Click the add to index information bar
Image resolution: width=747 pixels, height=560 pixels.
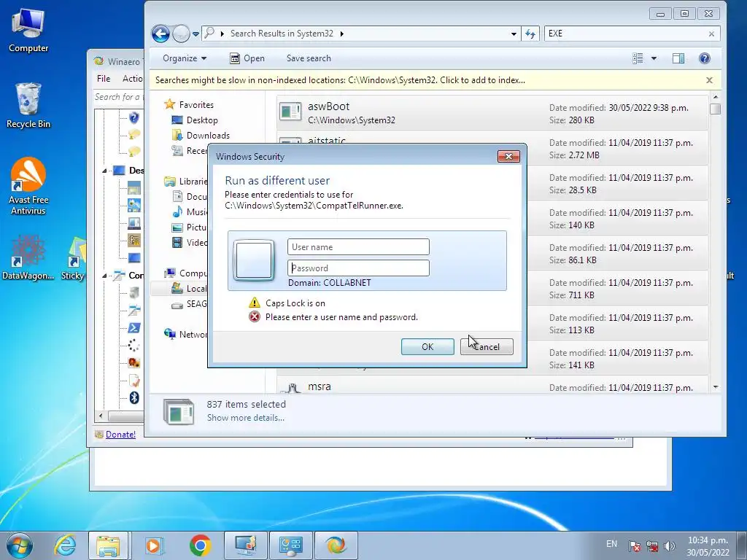click(x=340, y=80)
